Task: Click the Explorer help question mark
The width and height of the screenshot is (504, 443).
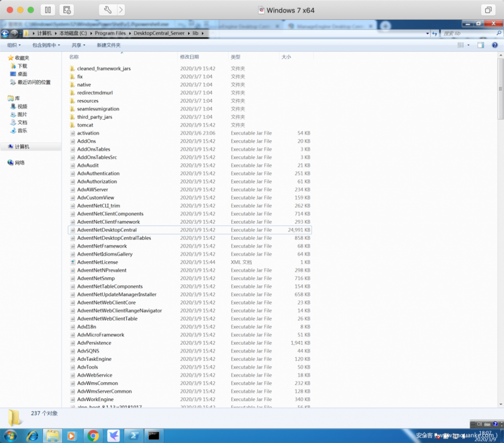Action: (495, 45)
